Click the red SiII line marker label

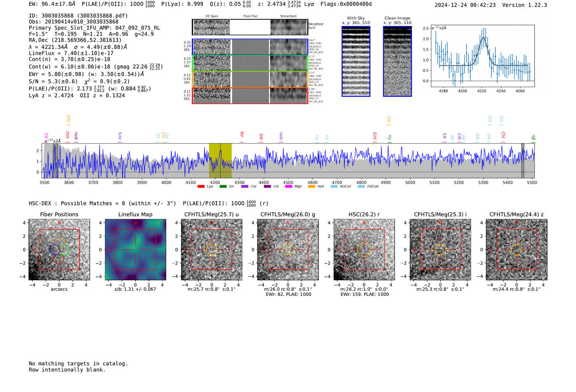261,136
